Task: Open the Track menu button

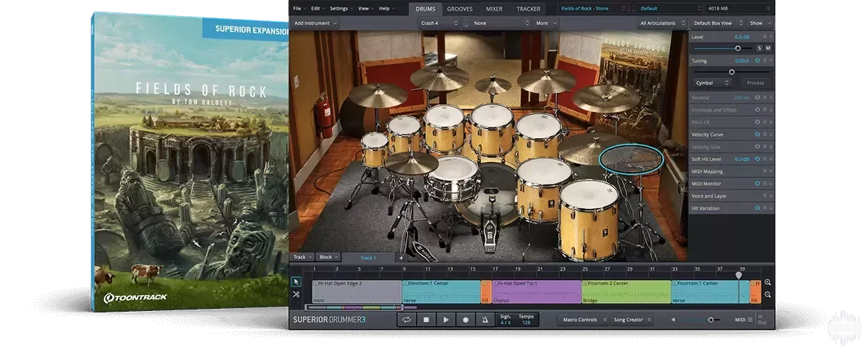Action: [302, 258]
